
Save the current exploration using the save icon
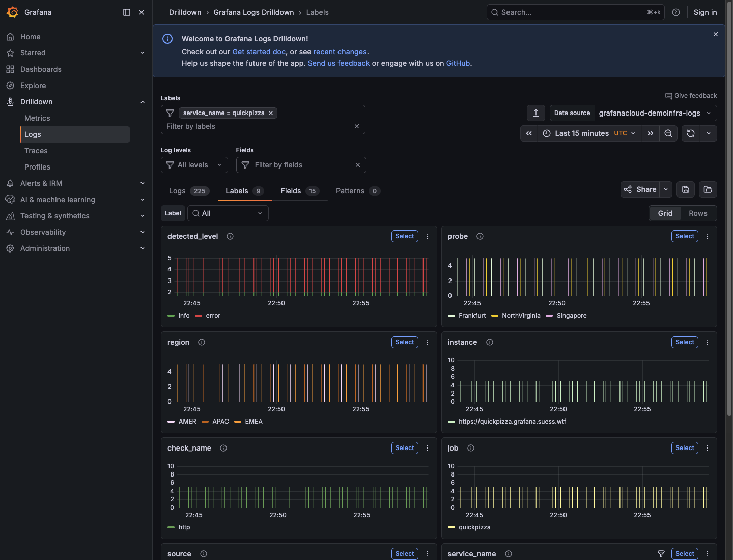685,189
